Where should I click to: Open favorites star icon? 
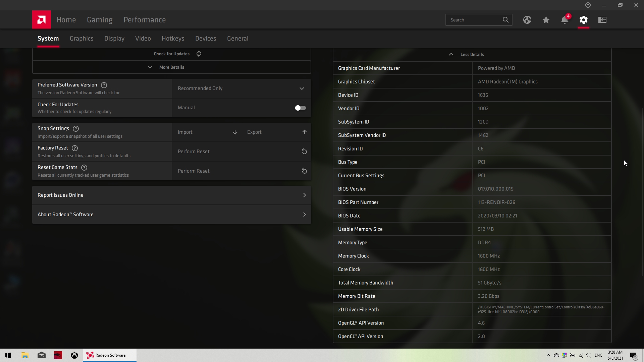pyautogui.click(x=546, y=20)
